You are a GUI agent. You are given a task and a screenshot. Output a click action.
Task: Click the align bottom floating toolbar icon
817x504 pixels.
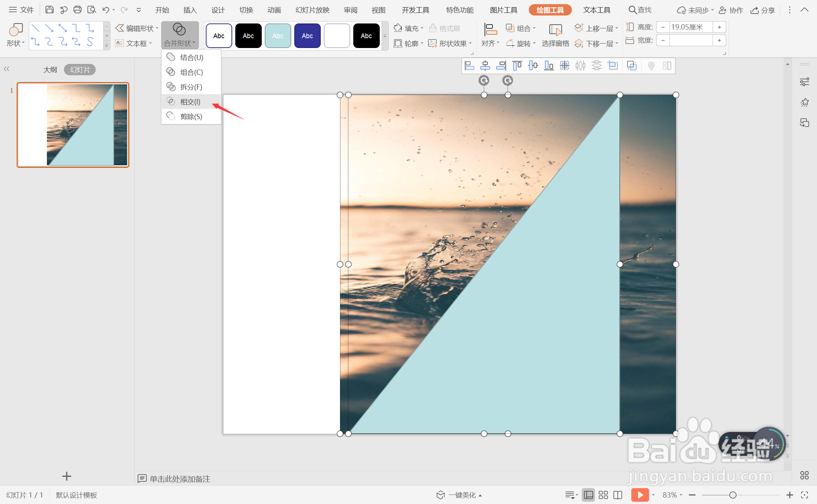pos(549,66)
